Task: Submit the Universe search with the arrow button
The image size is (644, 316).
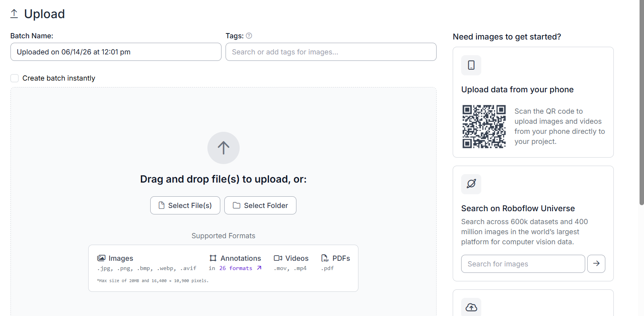Action: [596, 264]
